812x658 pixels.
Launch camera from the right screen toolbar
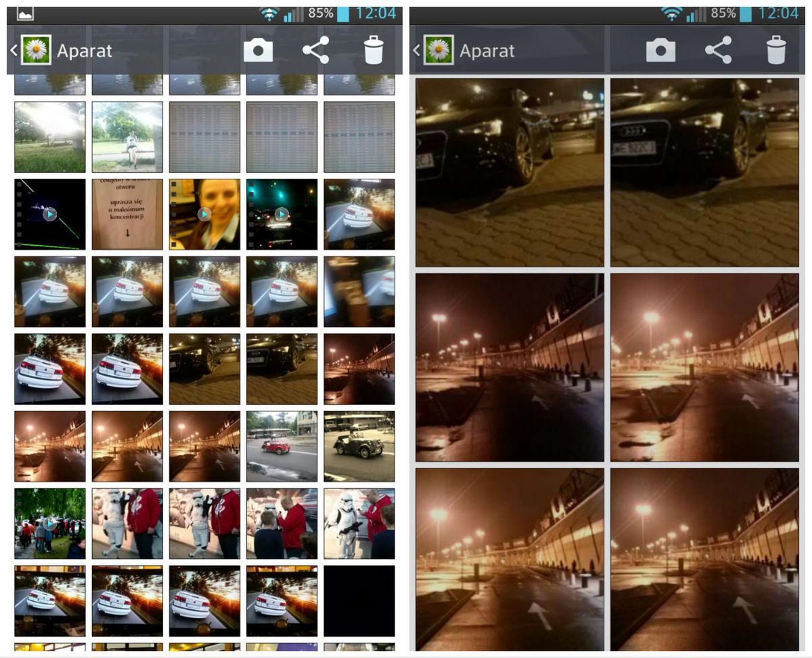(x=660, y=50)
